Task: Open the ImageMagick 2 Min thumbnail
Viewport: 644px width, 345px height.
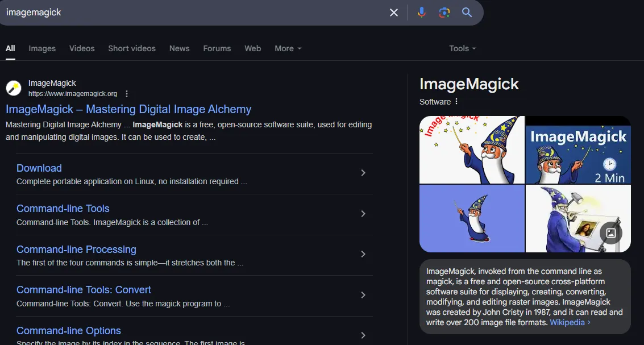Action: 578,150
